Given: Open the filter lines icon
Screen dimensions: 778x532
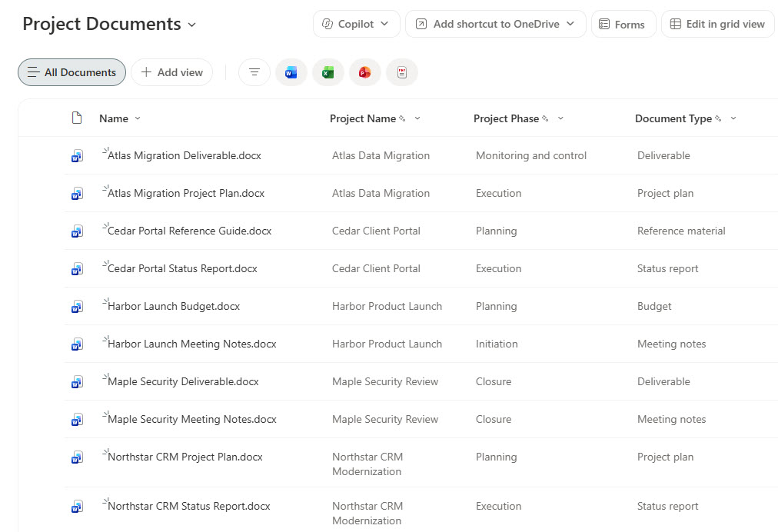Looking at the screenshot, I should point(254,72).
